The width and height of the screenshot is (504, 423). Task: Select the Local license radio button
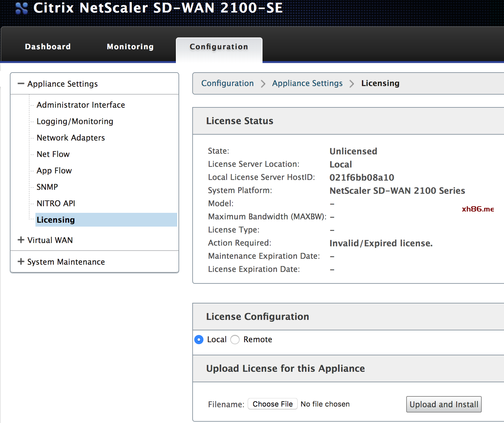pos(199,340)
